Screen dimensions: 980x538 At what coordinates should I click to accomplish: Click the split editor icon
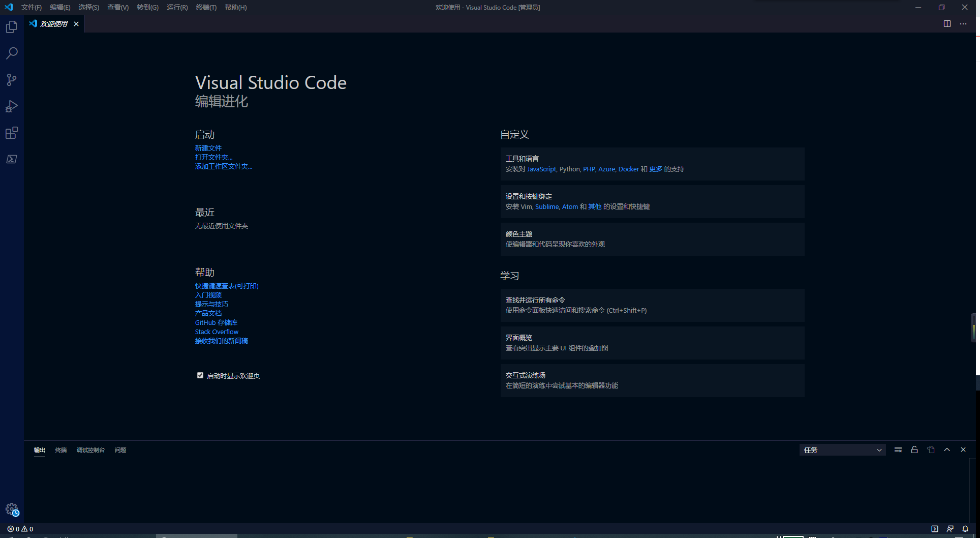(x=947, y=24)
